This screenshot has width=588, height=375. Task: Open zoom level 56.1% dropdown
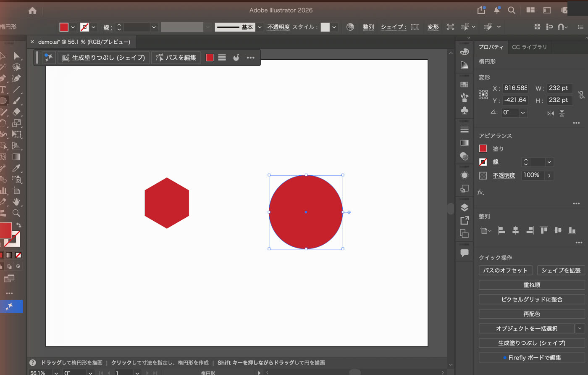click(x=56, y=373)
